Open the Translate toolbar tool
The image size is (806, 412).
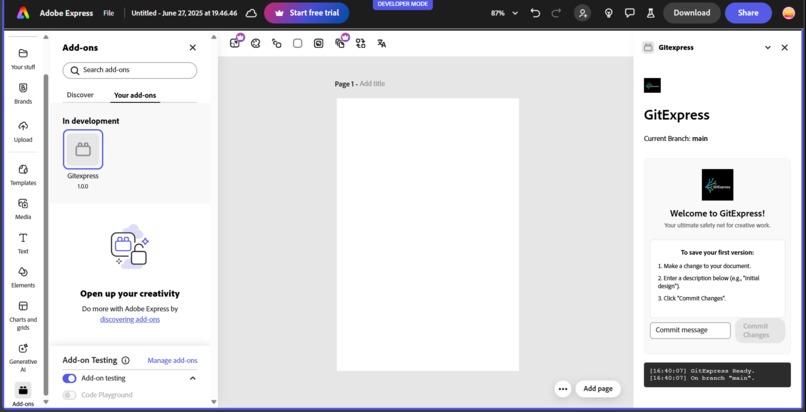tap(381, 44)
